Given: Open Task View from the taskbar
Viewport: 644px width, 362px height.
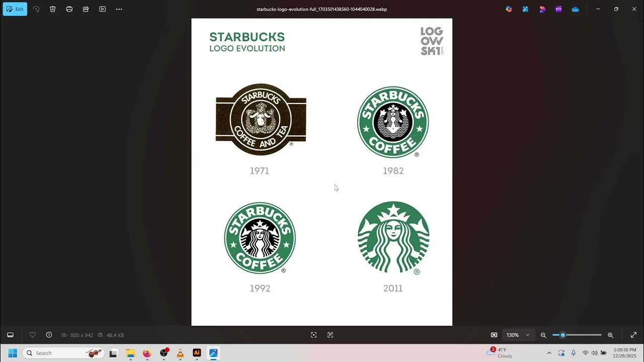Looking at the screenshot, I should pyautogui.click(x=113, y=353).
